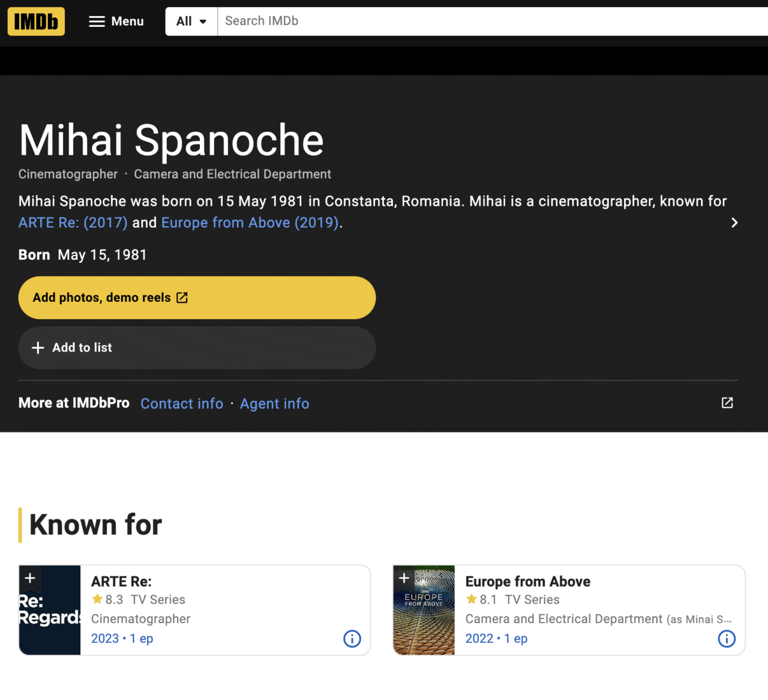Expand ARTE Re: 2023 episode credits
This screenshot has width=768, height=700.
122,639
